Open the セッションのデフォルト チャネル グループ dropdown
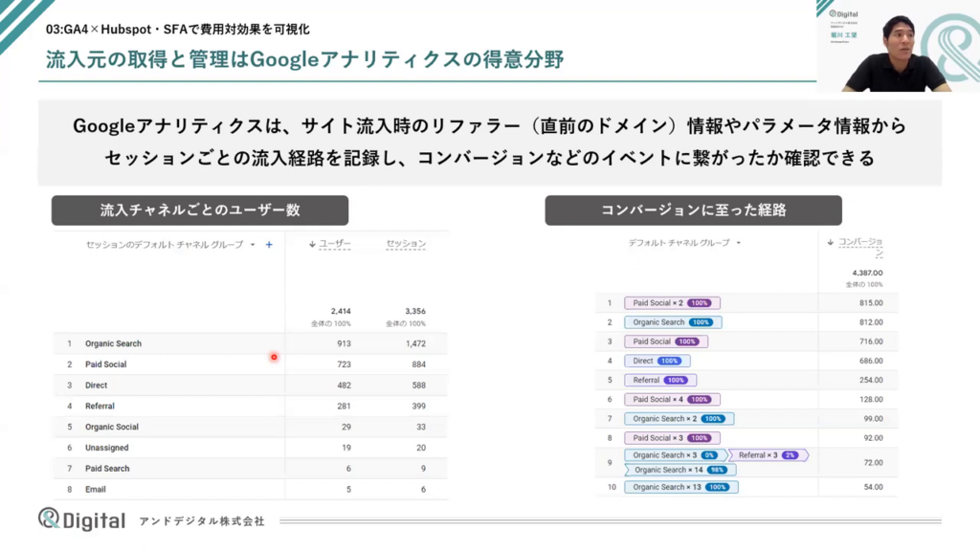Screen dimensions: 980x551 (x=170, y=245)
